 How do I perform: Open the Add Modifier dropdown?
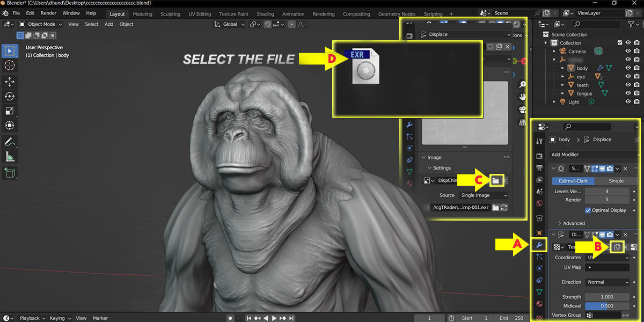593,155
